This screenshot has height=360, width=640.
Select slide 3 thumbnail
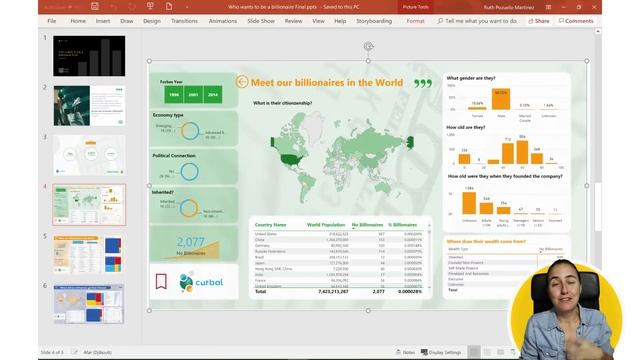(x=89, y=156)
